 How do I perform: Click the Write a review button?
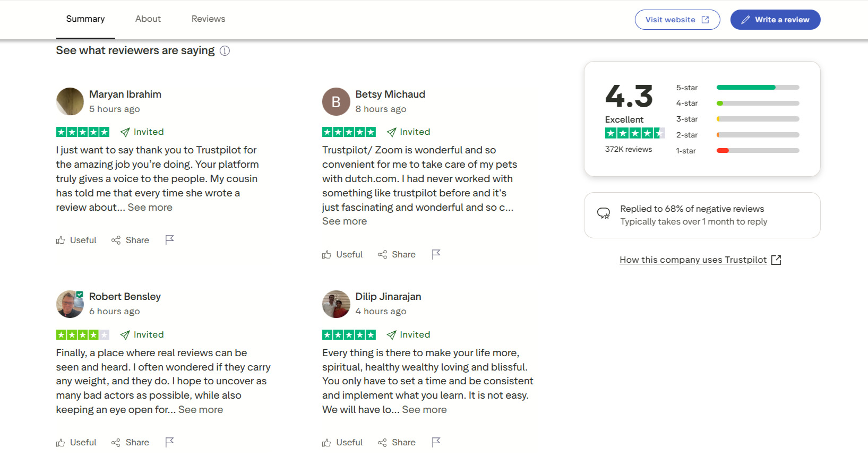point(775,20)
